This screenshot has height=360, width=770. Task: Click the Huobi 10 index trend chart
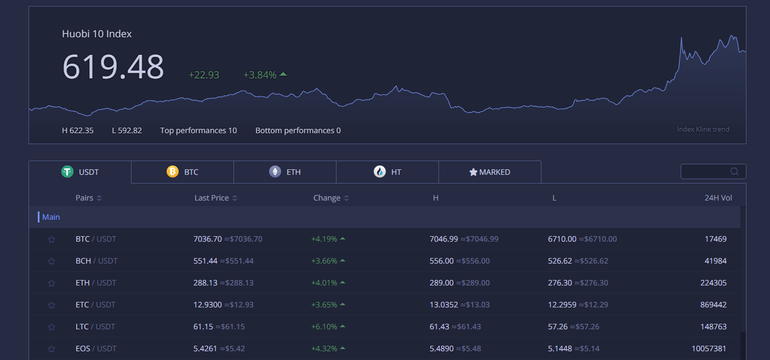(x=387, y=88)
